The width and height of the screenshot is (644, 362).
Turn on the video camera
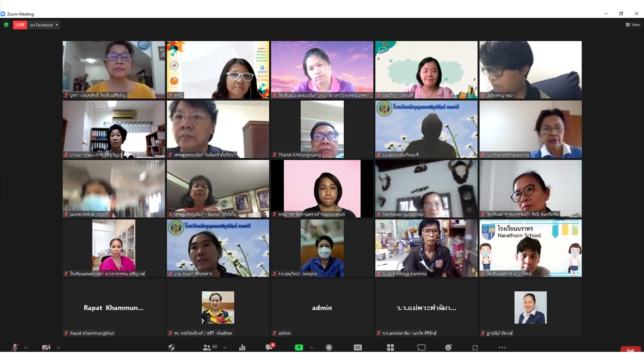(46, 347)
